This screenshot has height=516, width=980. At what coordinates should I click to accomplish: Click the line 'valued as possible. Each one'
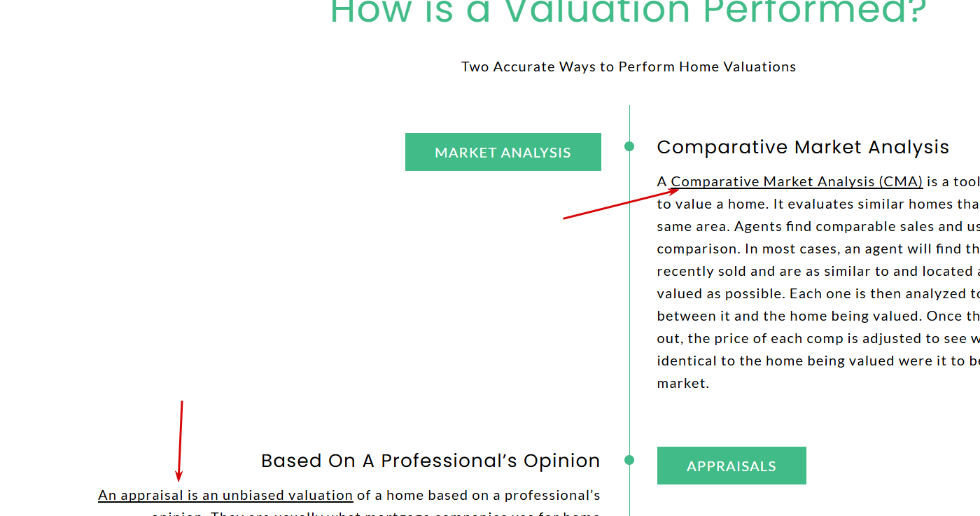(x=818, y=293)
